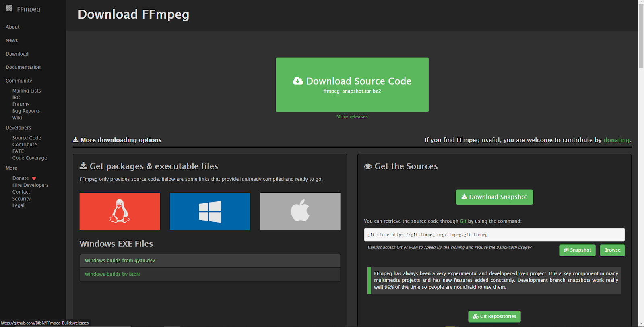Open the FATE link
Viewport: 644px width, 327px height.
(x=18, y=151)
